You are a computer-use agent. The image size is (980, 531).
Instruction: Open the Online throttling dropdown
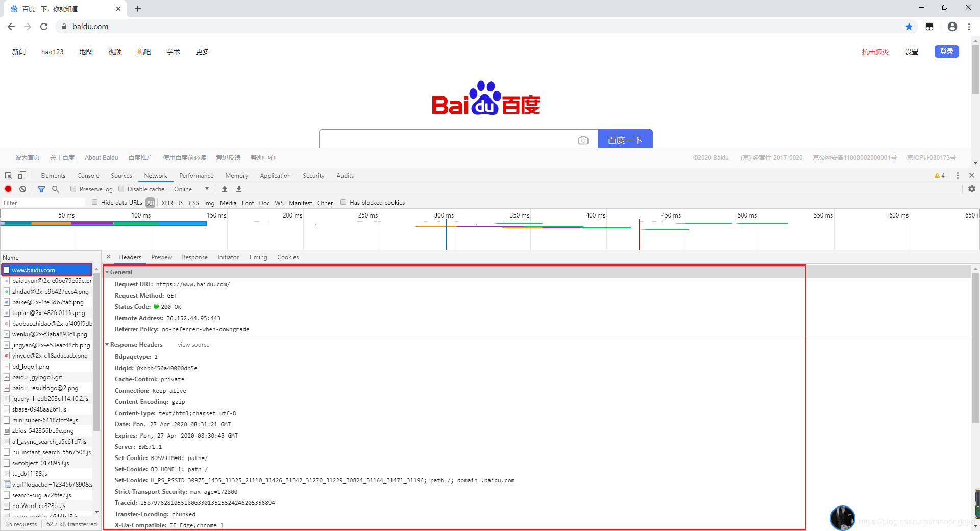coord(191,189)
